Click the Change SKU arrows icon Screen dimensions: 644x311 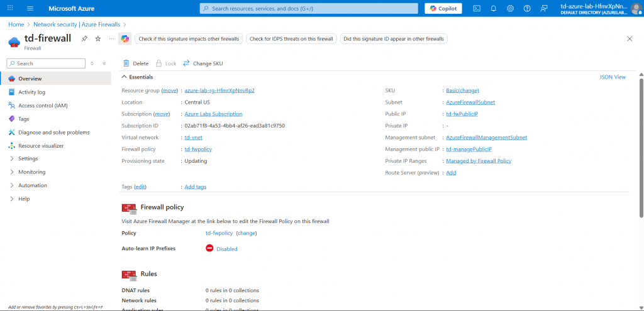(186, 63)
